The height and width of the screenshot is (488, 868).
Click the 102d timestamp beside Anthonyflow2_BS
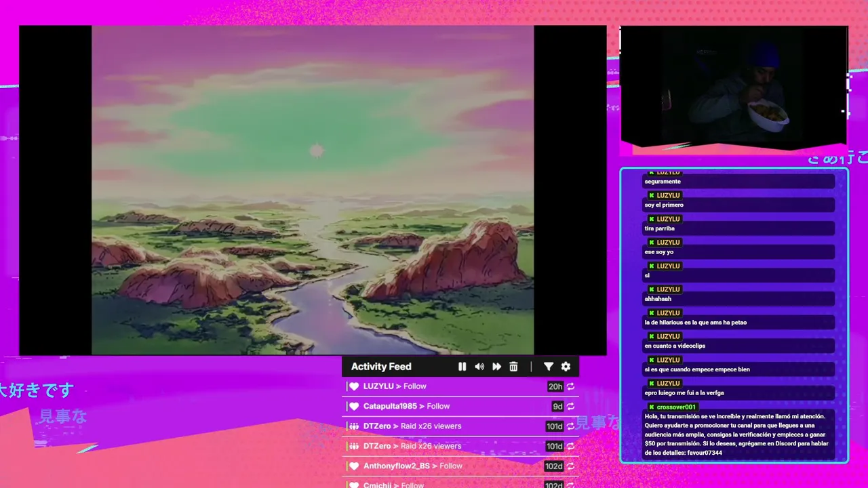click(554, 466)
